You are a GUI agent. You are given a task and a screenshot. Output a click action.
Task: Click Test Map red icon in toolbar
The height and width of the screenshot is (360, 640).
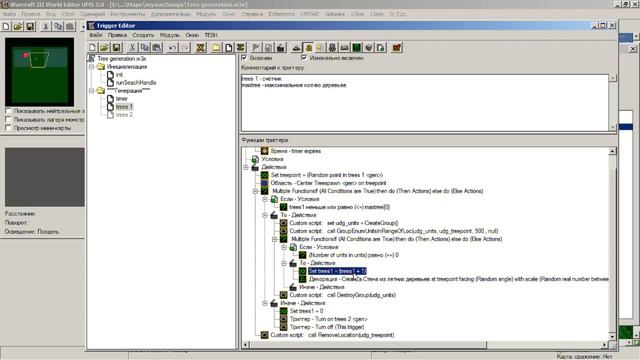tap(396, 48)
